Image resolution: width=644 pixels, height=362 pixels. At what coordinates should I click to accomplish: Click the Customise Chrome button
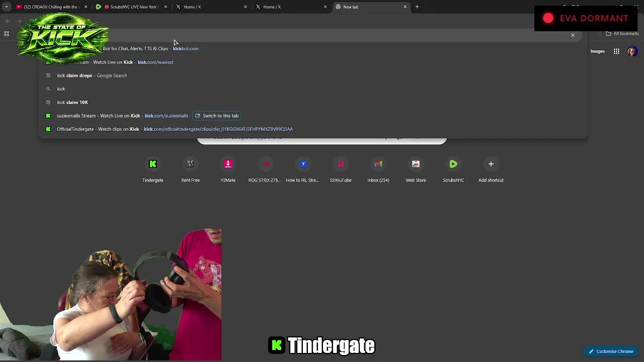click(x=611, y=351)
